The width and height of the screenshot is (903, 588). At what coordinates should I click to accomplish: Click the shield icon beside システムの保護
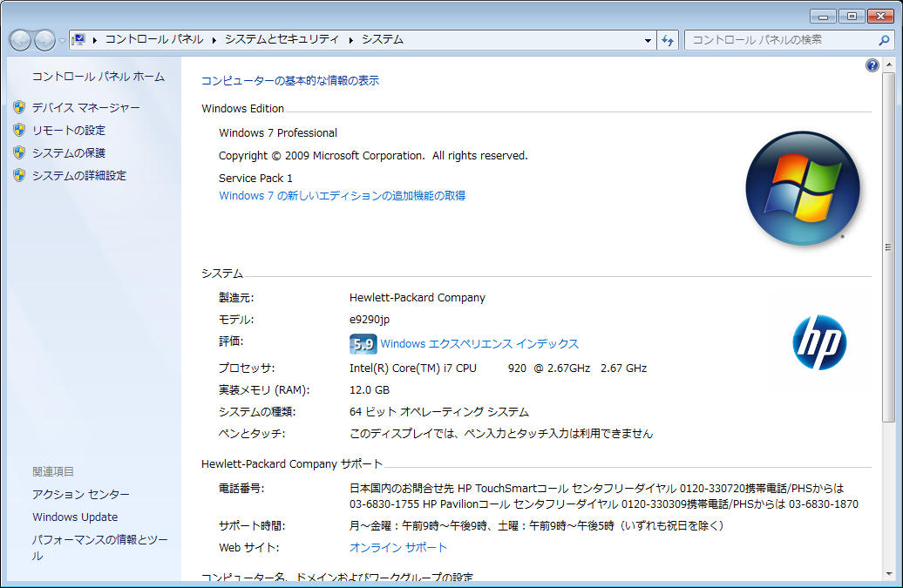(x=19, y=152)
